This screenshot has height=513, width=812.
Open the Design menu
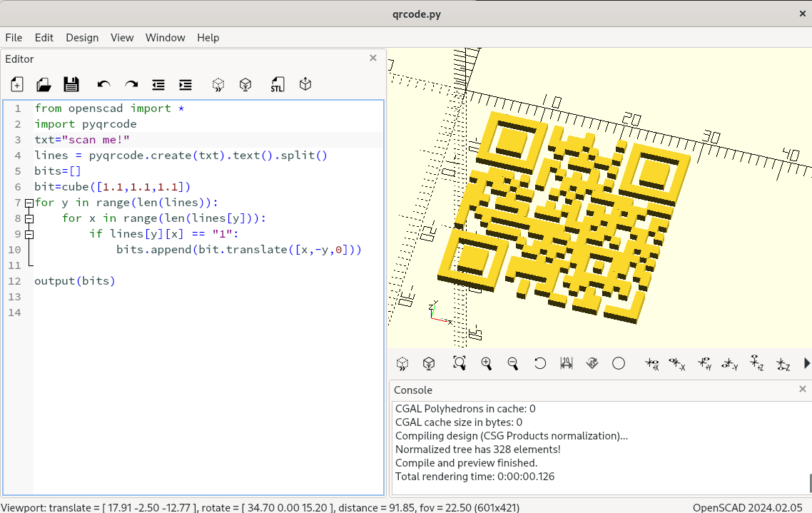pyautogui.click(x=82, y=38)
